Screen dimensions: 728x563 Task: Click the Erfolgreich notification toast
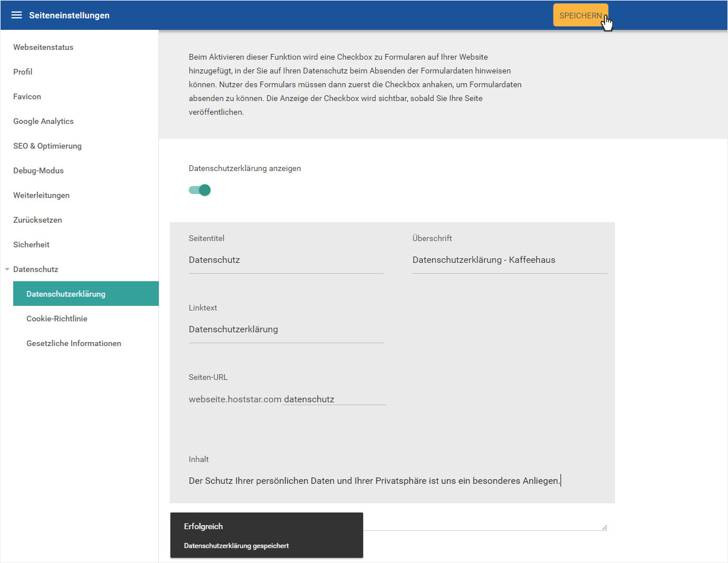pos(267,535)
